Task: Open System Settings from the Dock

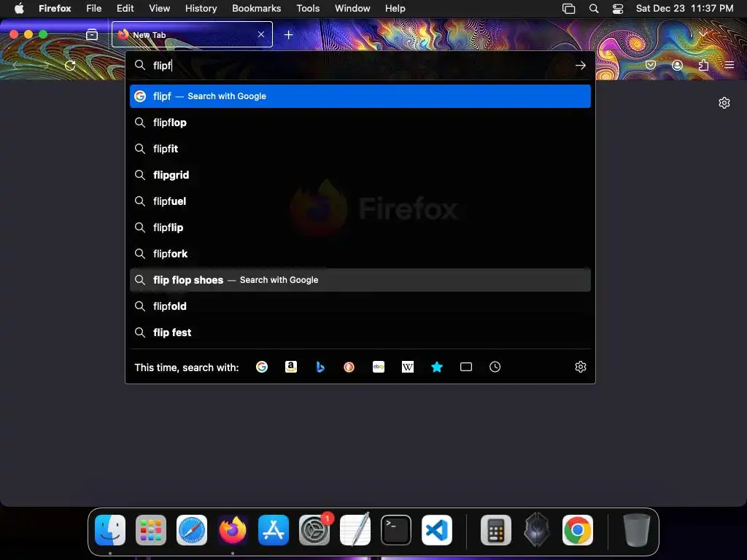Action: coord(314,530)
